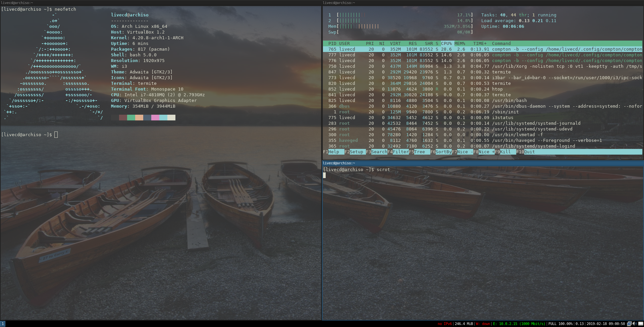Click the green neofetch color block
644x327 pixels.
[x=131, y=118]
